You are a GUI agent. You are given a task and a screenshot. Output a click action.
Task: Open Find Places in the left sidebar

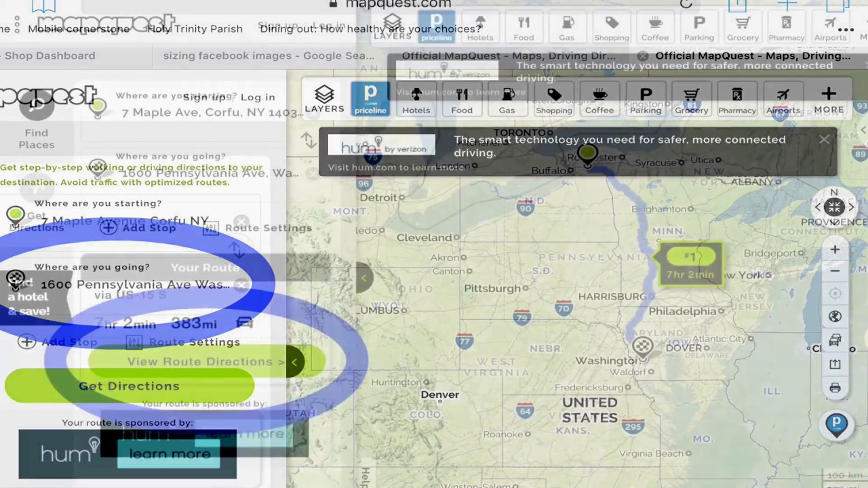pos(36,125)
